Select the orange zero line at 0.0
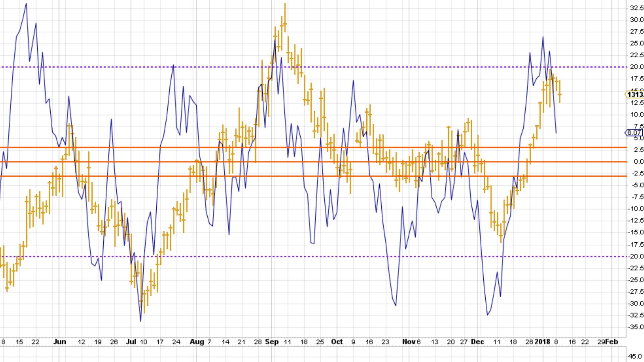The image size is (644, 362). click(x=313, y=162)
